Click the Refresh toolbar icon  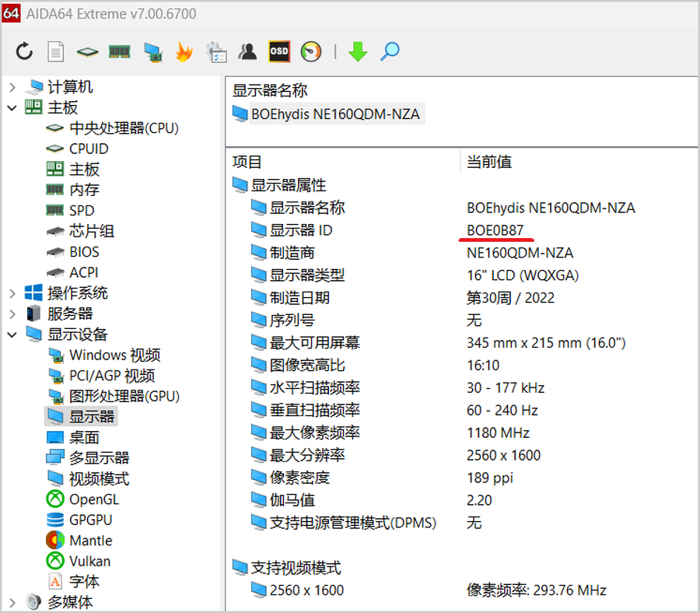tap(24, 52)
